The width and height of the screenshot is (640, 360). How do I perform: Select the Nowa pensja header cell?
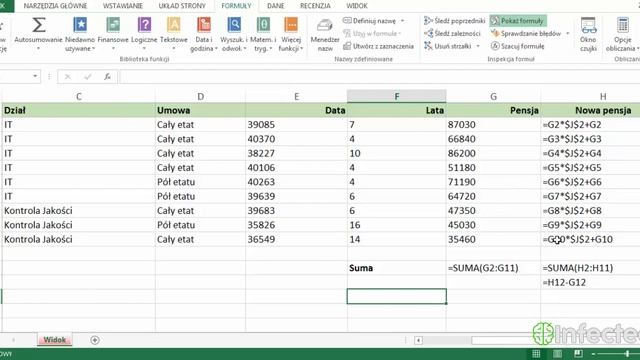tap(590, 110)
